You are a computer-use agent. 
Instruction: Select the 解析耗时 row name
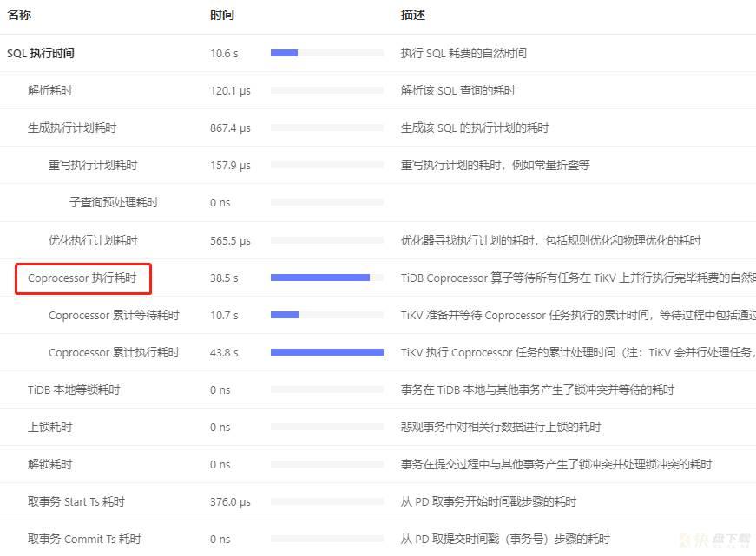point(49,90)
